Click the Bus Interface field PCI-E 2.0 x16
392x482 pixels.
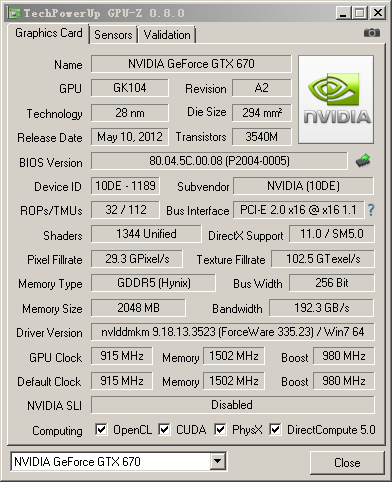(298, 210)
